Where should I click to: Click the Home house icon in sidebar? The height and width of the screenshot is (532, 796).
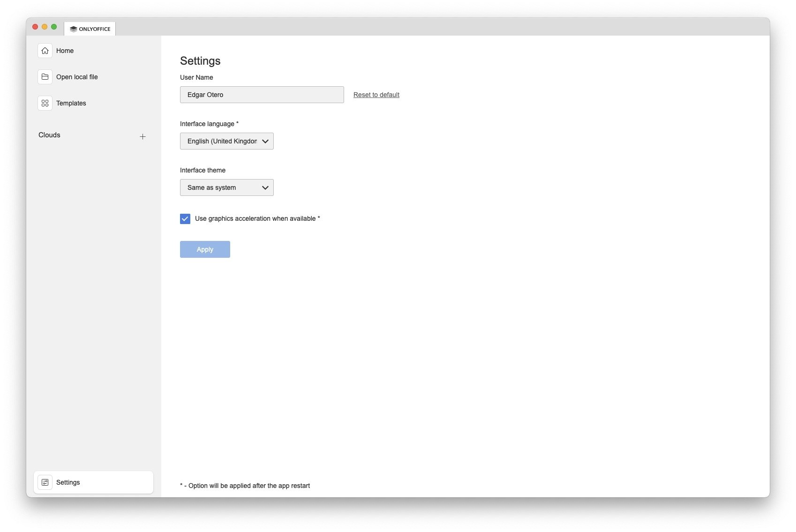(x=45, y=51)
